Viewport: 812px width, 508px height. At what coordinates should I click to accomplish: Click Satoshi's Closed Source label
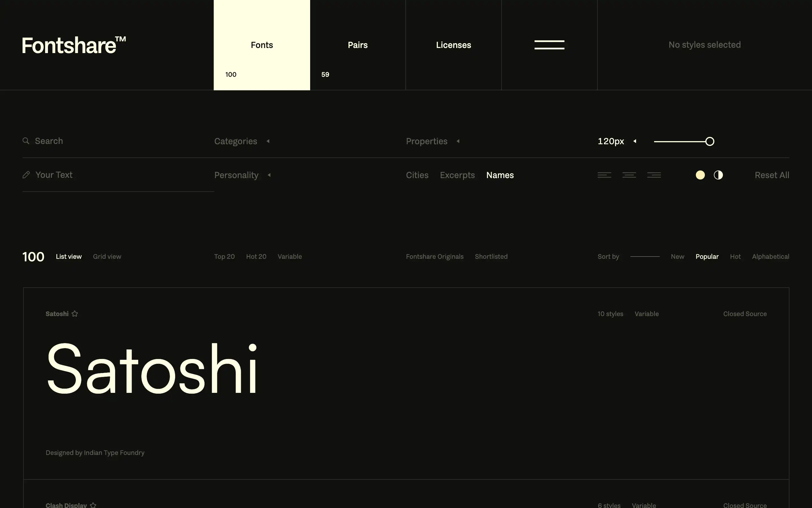(x=745, y=314)
